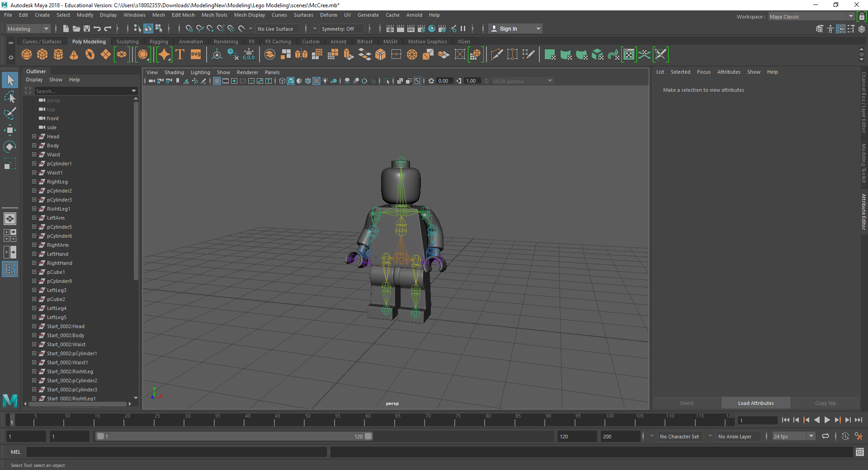Open the 24 fps frame rate dropdown
The width and height of the screenshot is (868, 470).
pyautogui.click(x=793, y=436)
